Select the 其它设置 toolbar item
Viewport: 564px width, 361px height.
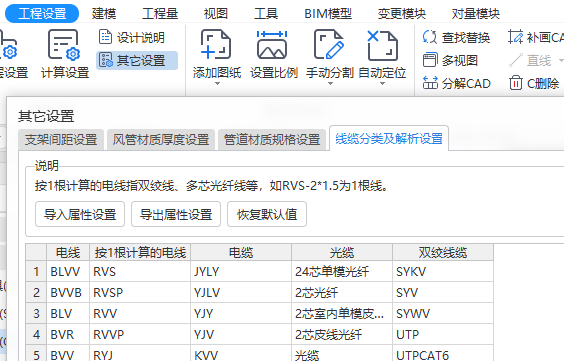tap(137, 60)
